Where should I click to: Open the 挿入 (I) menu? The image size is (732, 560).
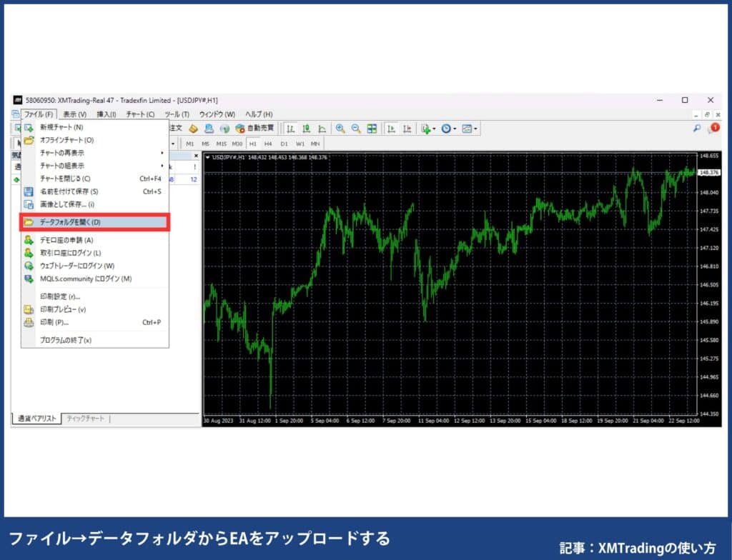coord(106,114)
